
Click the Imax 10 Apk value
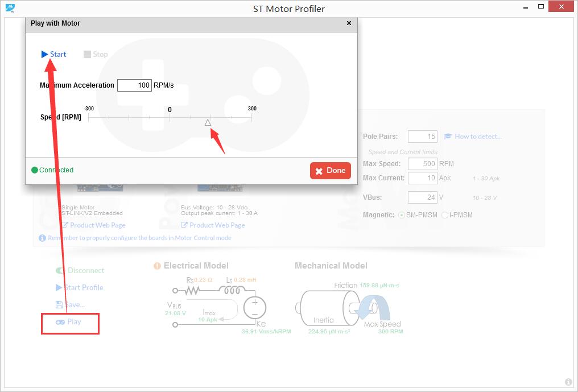point(208,319)
